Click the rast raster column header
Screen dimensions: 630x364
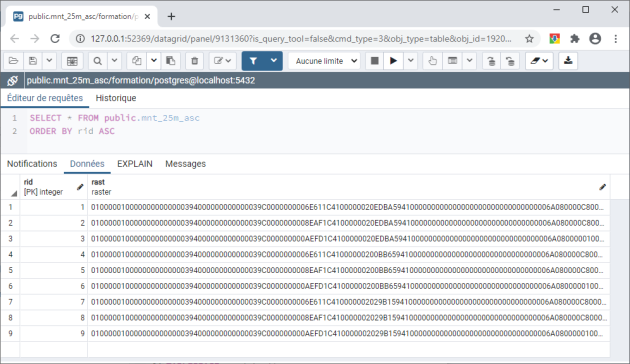[349, 187]
